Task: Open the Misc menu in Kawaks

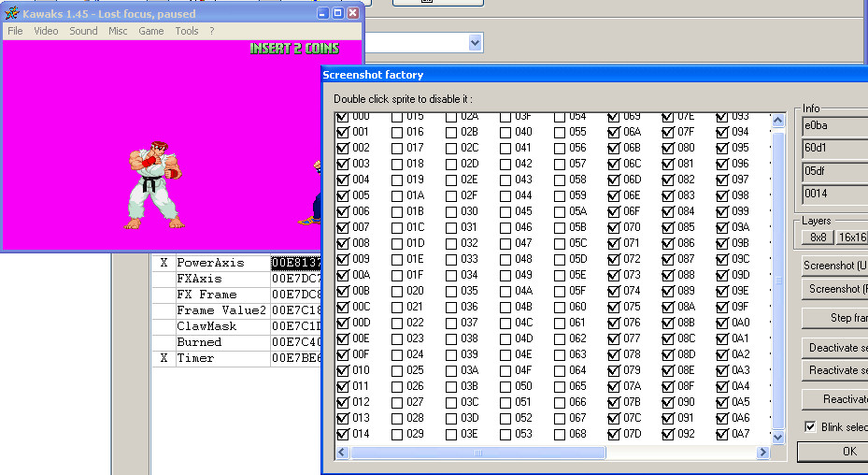Action: point(118,31)
